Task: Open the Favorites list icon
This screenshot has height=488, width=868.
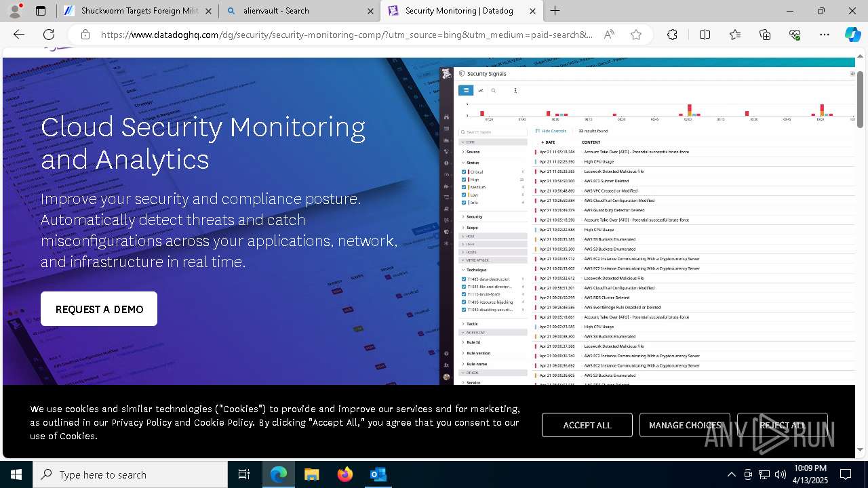Action: (x=735, y=35)
